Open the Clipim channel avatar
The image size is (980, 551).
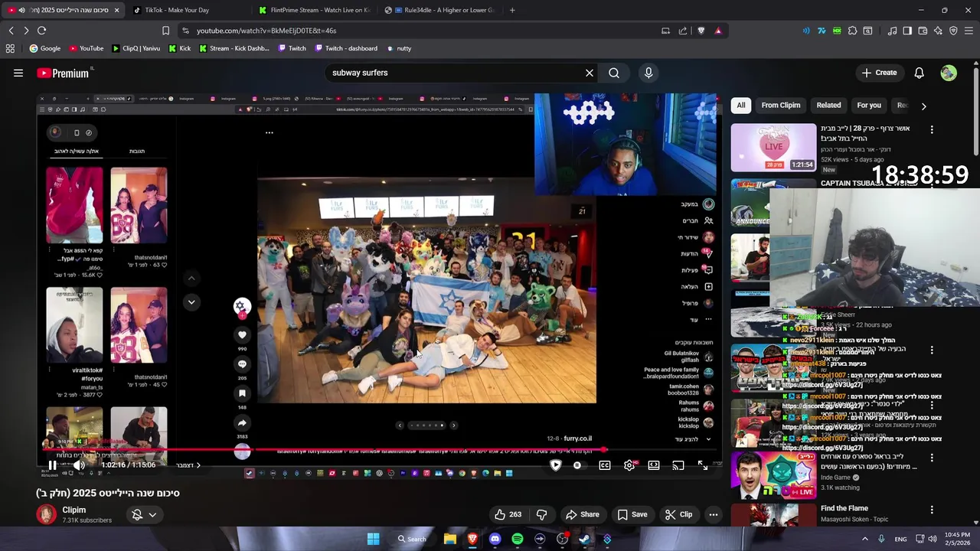click(47, 514)
